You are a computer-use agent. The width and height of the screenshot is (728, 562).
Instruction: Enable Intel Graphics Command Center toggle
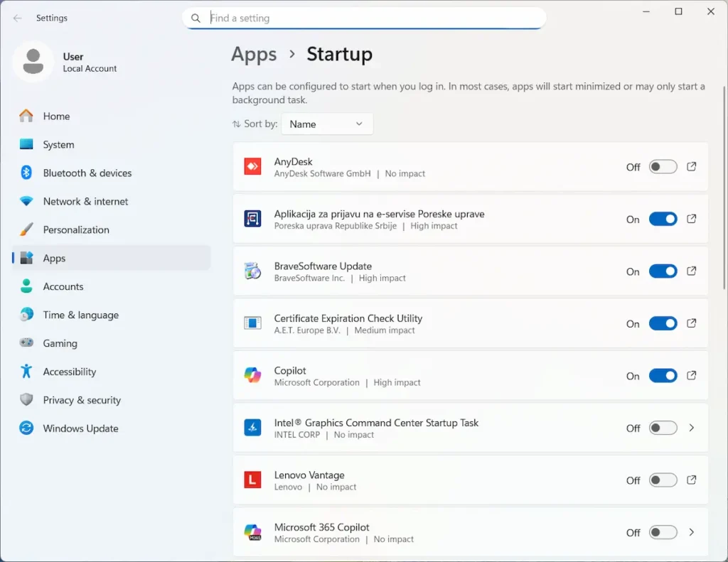tap(663, 428)
